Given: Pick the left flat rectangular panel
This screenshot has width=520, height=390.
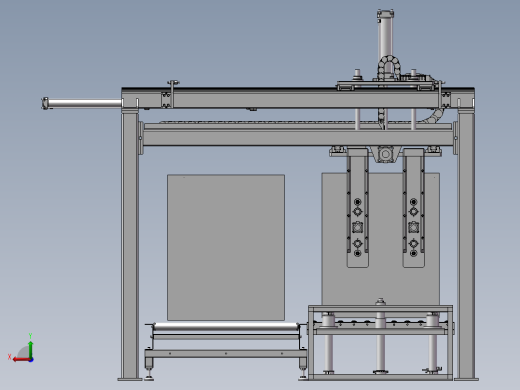Looking at the screenshot, I should pos(226,247).
